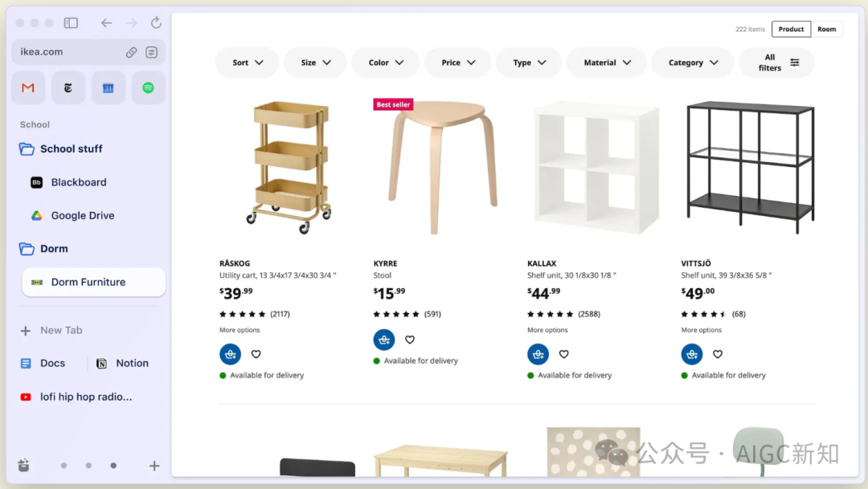The height and width of the screenshot is (489, 868).
Task: View More options for RÅSKOG cart
Action: click(240, 330)
